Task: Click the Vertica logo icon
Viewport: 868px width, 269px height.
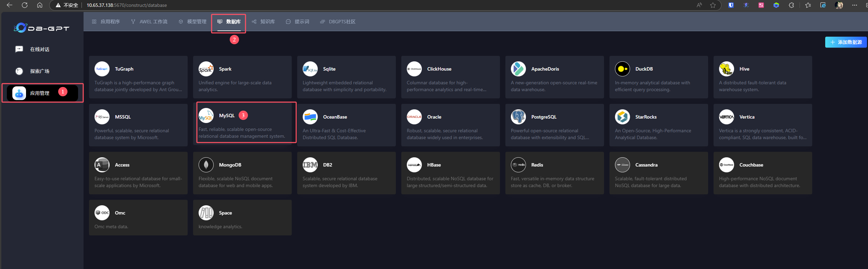Action: pyautogui.click(x=727, y=117)
